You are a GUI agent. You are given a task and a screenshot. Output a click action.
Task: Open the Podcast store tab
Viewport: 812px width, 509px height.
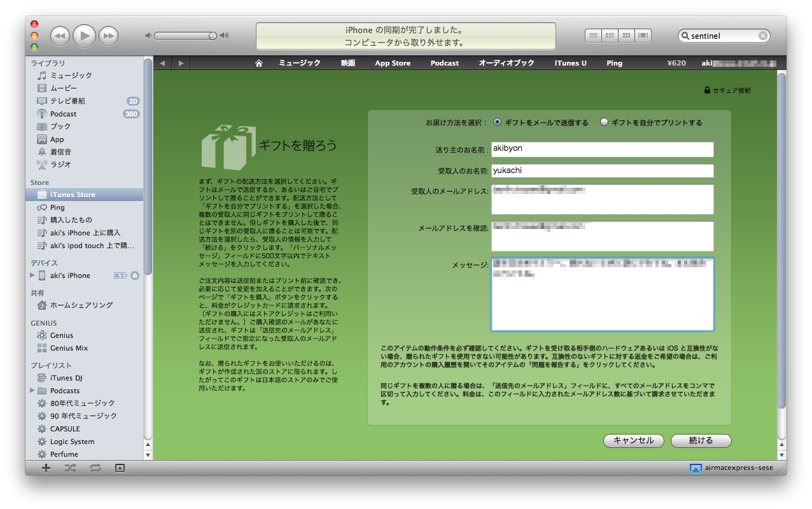pyautogui.click(x=444, y=63)
